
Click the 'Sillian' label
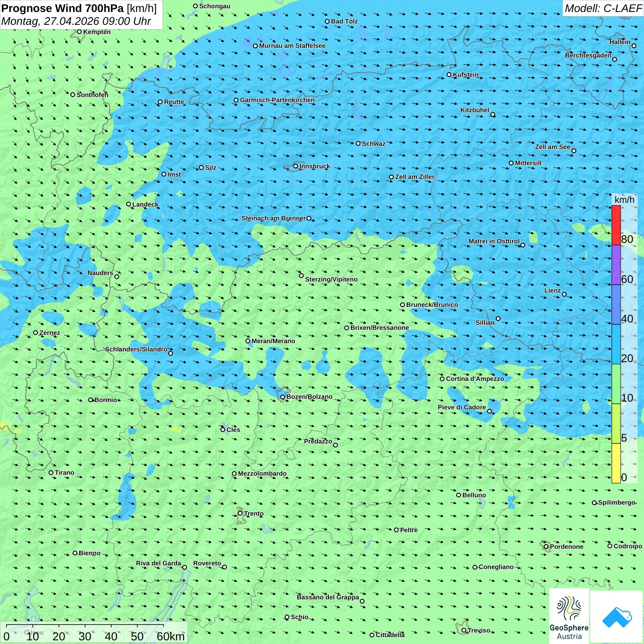[485, 322]
